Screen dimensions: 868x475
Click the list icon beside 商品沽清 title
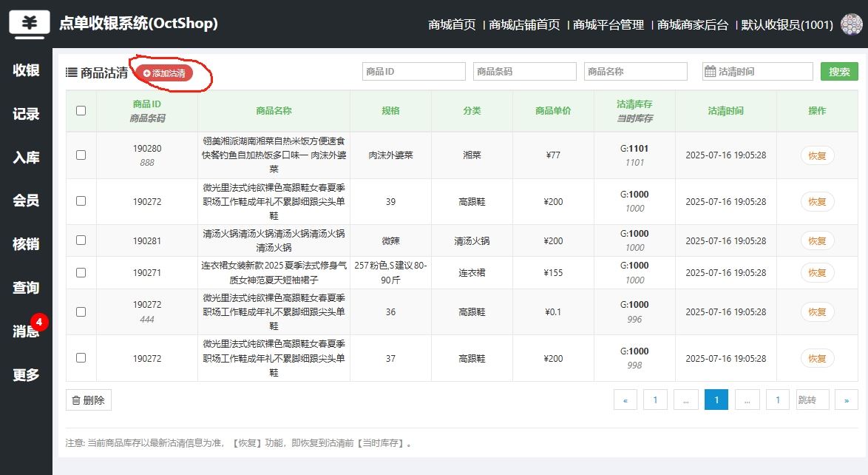point(72,73)
